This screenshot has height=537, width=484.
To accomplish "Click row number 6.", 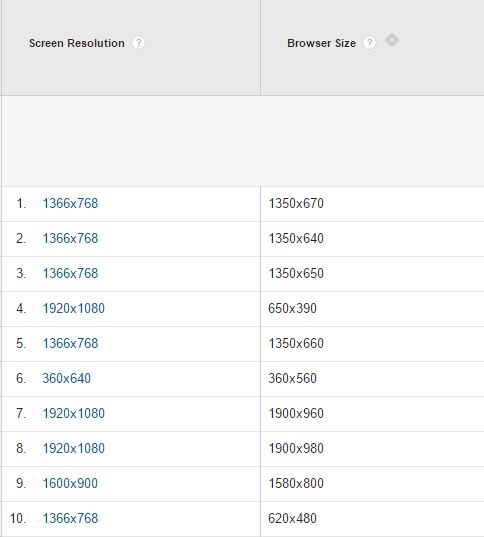I will [x=21, y=378].
